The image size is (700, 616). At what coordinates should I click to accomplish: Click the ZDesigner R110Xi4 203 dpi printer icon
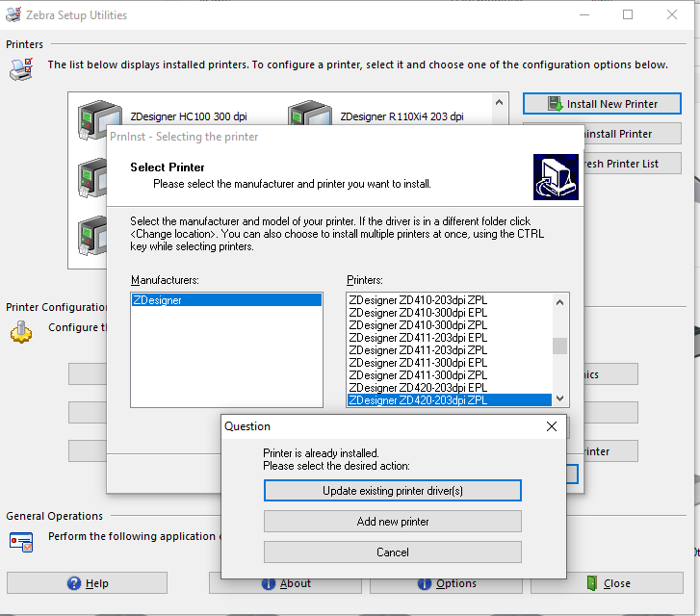click(309, 115)
